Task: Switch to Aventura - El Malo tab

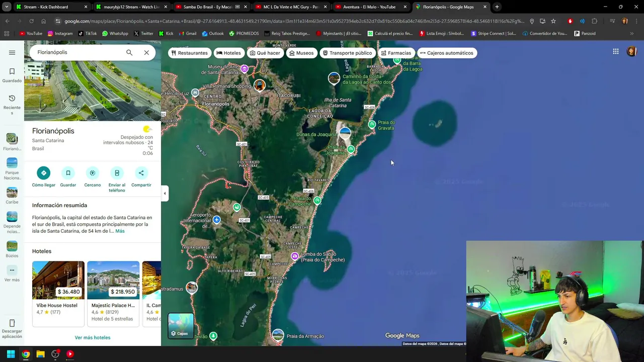Action: (x=371, y=7)
